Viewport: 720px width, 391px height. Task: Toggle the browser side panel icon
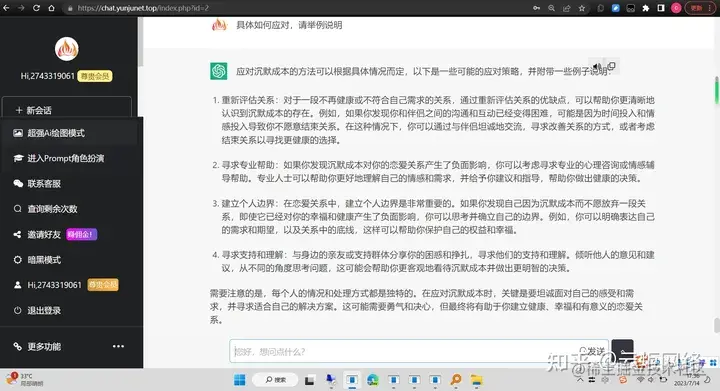pyautogui.click(x=661, y=8)
